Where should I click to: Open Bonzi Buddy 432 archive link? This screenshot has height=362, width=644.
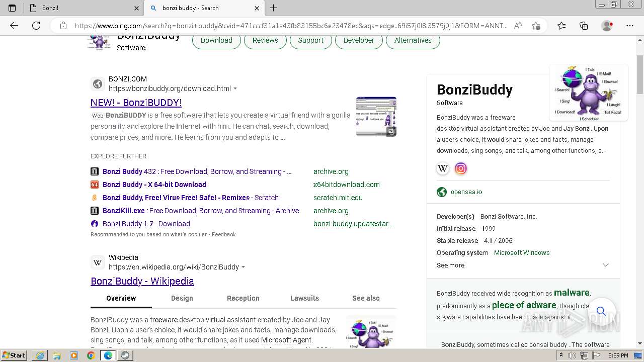pos(197,171)
